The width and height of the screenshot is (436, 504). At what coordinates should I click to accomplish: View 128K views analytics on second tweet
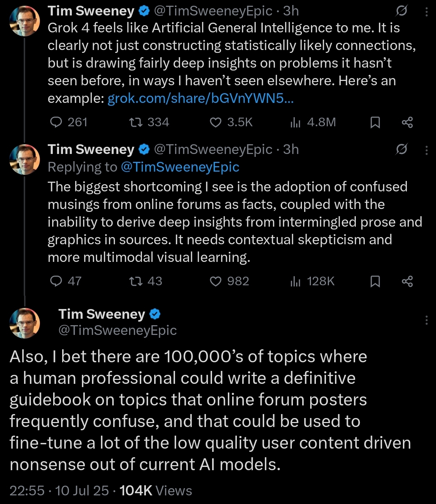click(x=312, y=281)
